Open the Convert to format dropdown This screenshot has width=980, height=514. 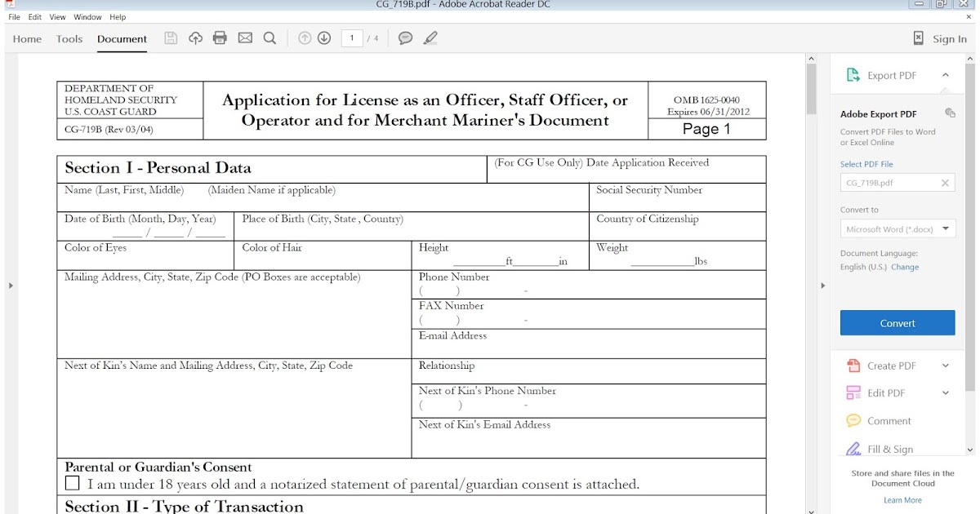coord(898,229)
